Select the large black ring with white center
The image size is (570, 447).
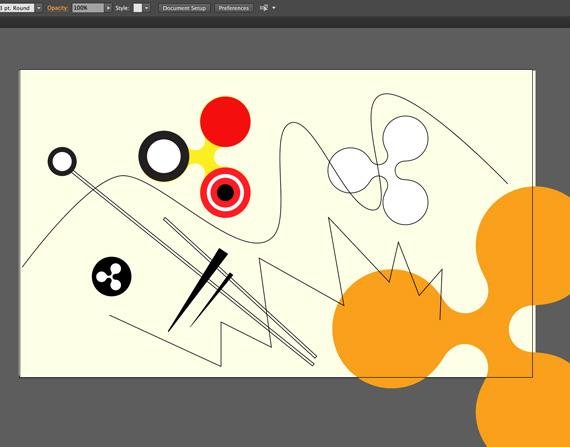164,156
